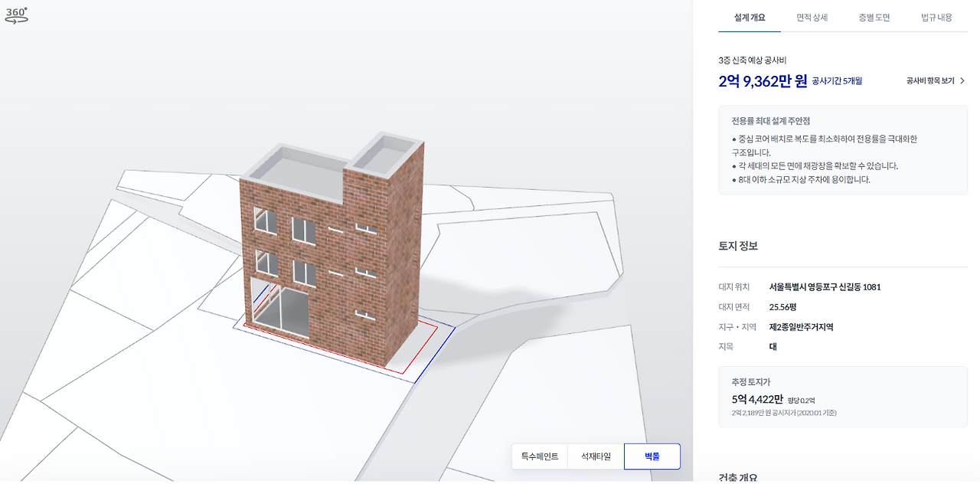
Task: Select 석재타일 exterior material
Action: [596, 456]
